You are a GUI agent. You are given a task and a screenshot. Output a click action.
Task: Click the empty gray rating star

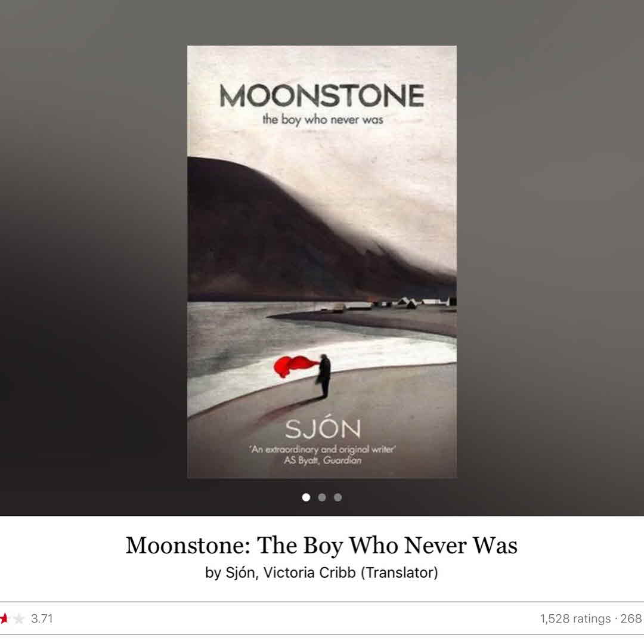tap(18, 618)
